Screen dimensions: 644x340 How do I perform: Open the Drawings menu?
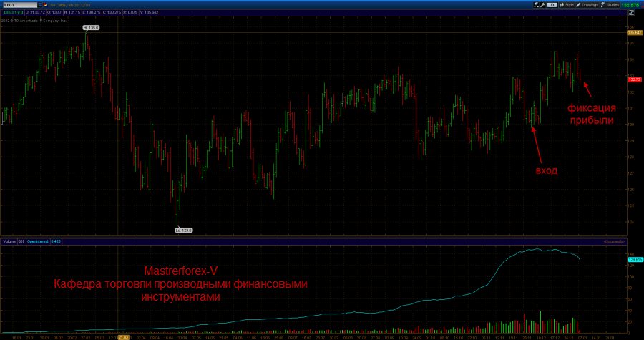(x=587, y=5)
